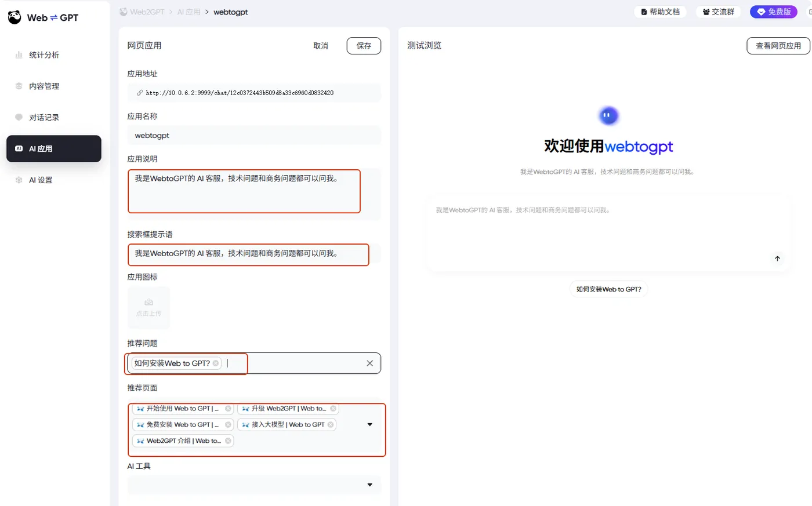Remove 接入大模型 page tag
The width and height of the screenshot is (812, 506).
click(331, 425)
